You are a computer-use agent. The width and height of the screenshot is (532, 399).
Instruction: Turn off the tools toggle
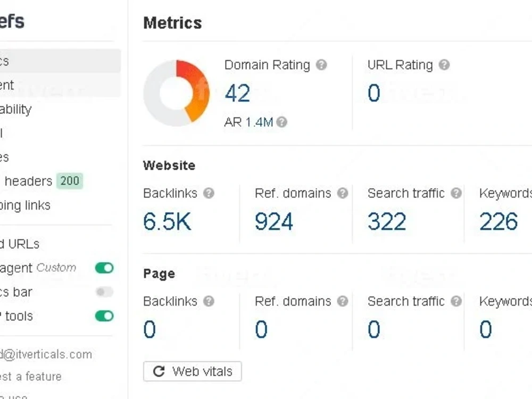tap(104, 316)
